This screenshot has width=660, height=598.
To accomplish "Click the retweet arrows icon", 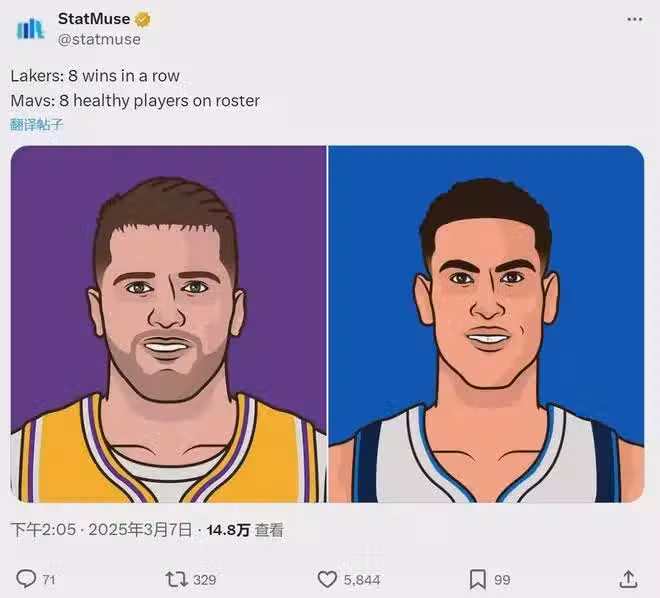I will click(177, 579).
